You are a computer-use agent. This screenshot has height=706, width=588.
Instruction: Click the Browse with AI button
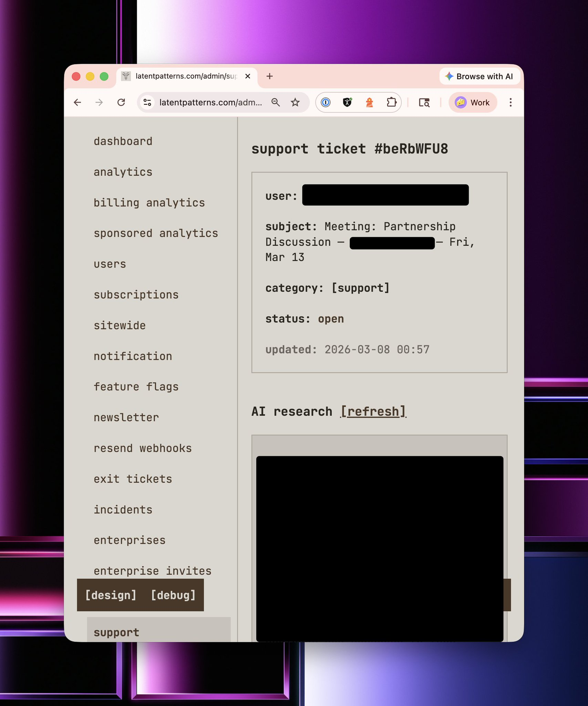click(x=479, y=76)
